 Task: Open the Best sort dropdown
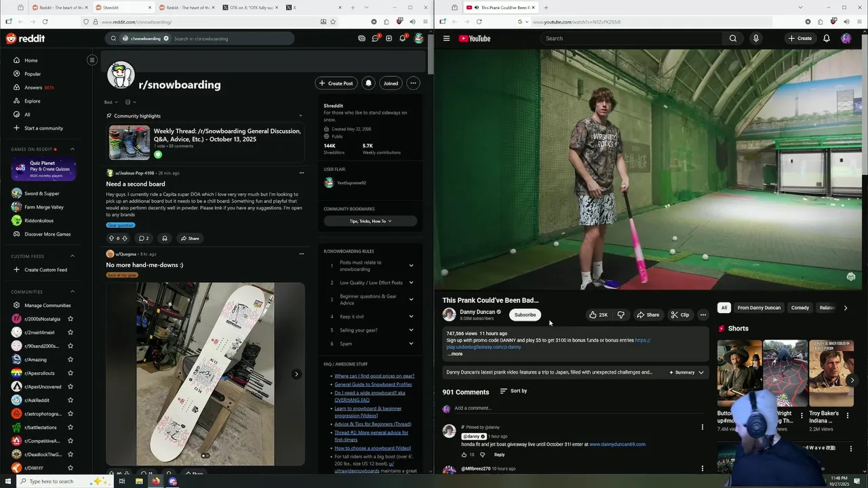(x=111, y=102)
